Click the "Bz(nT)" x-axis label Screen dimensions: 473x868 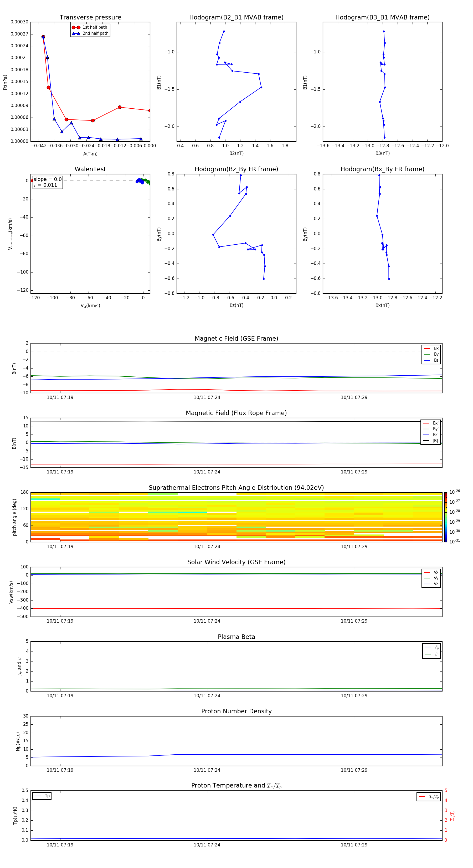[236, 305]
